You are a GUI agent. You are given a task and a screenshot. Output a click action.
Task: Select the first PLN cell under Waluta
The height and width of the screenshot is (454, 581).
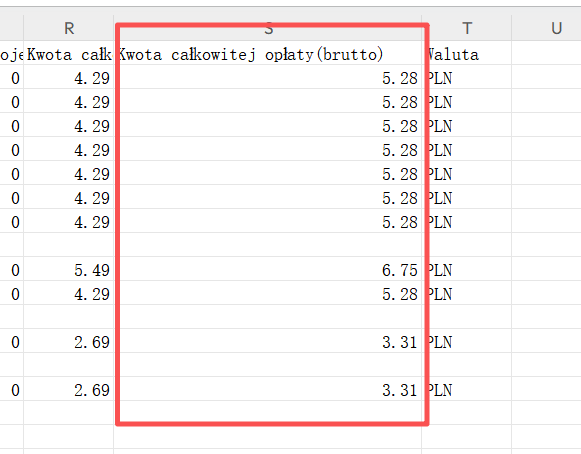point(467,77)
